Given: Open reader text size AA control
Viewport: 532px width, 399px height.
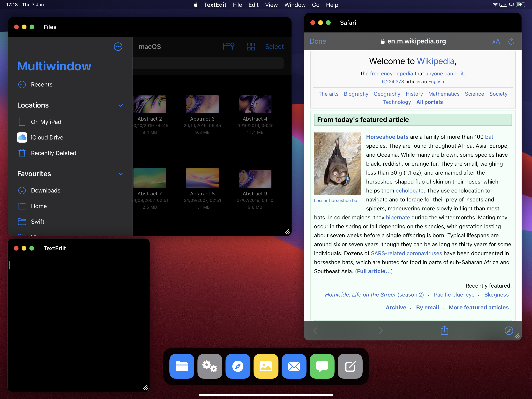Looking at the screenshot, I should (496, 42).
